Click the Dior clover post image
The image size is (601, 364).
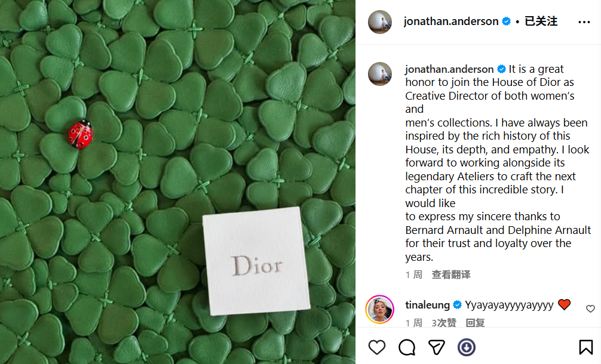(x=177, y=182)
